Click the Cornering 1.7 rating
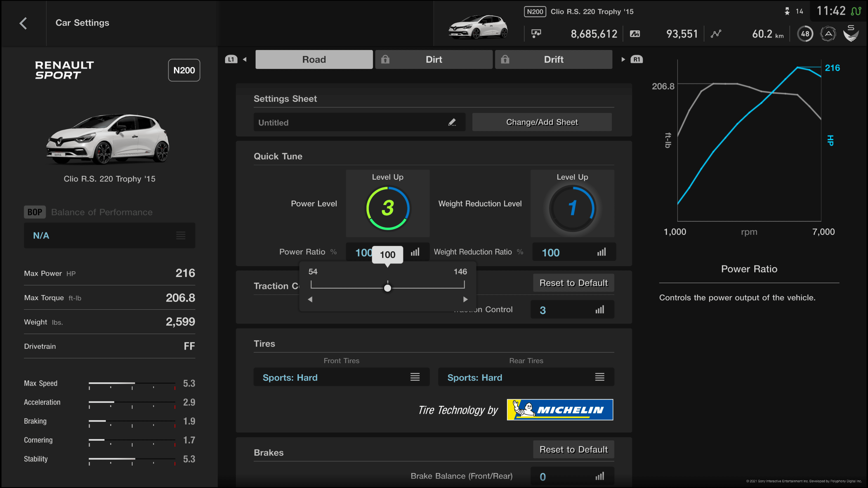This screenshot has width=868, height=488. pos(189,440)
